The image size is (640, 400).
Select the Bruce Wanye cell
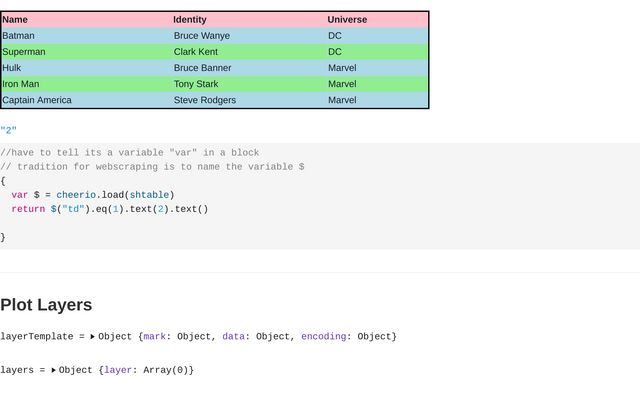[202, 36]
